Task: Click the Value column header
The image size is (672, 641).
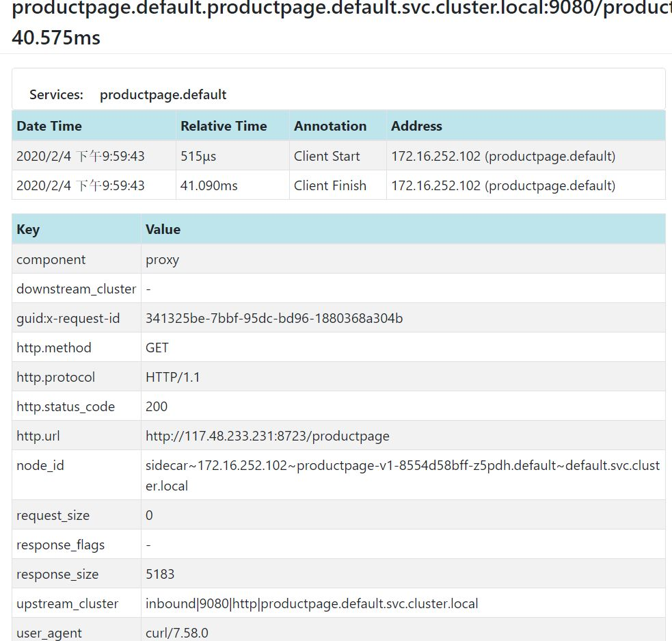Action: click(x=163, y=229)
